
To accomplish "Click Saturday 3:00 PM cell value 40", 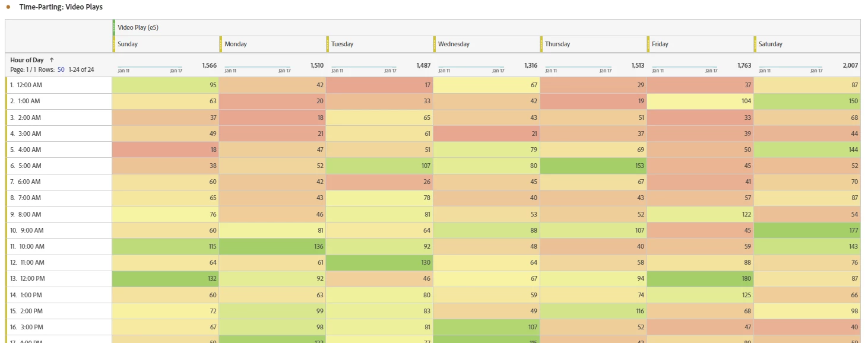I will 807,327.
